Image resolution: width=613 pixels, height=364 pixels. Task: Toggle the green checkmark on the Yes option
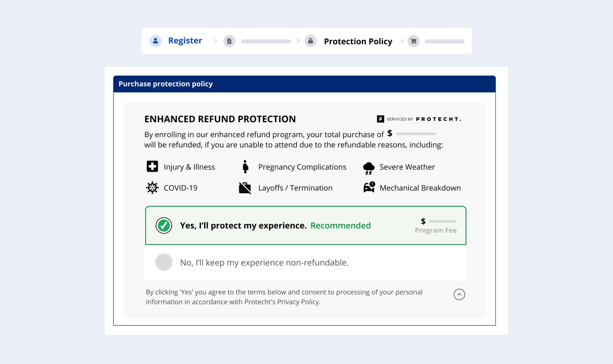click(x=163, y=225)
